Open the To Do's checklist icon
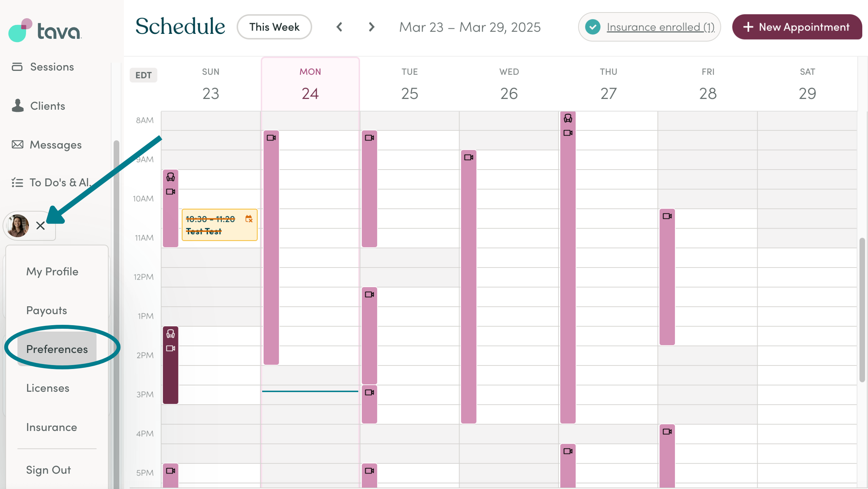Screen dimensions: 868x489 (x=17, y=182)
